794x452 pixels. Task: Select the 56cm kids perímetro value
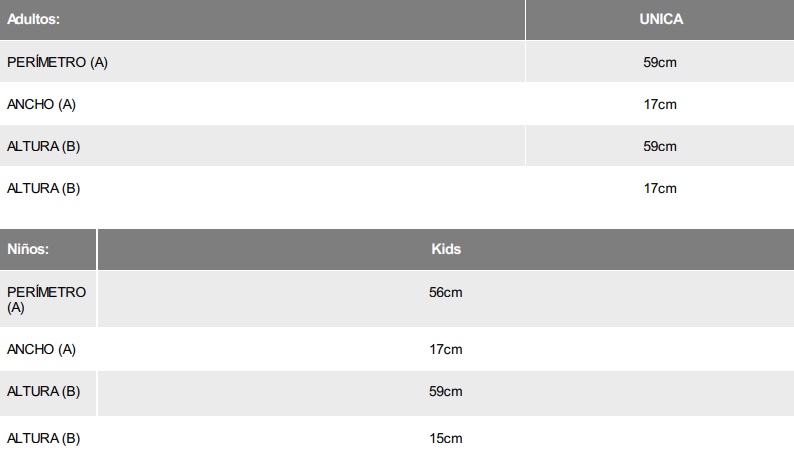446,292
